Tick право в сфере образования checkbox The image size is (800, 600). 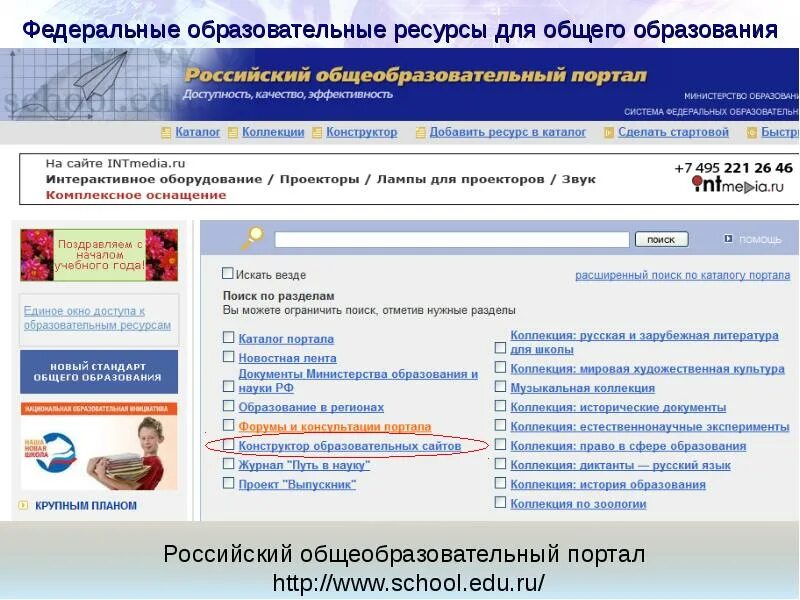coord(501,445)
